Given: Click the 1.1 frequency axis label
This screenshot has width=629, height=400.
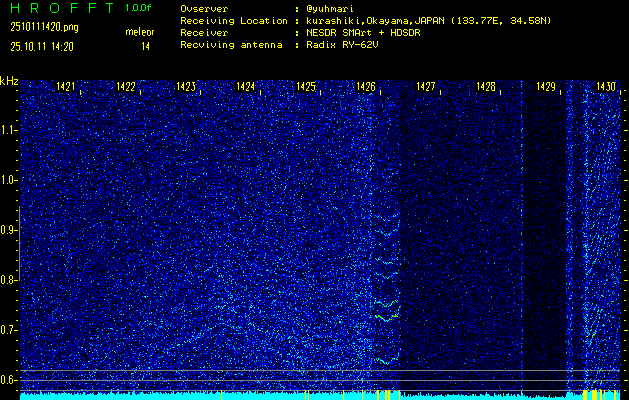Looking at the screenshot, I should (9, 130).
